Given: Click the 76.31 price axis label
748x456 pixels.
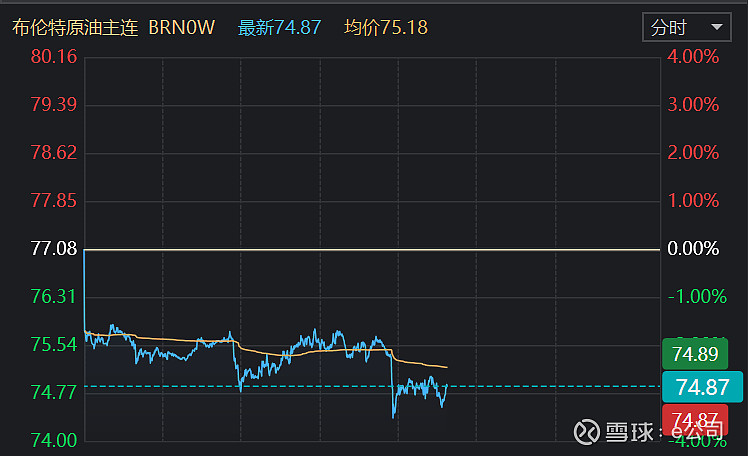Looking at the screenshot, I should pyautogui.click(x=54, y=297).
